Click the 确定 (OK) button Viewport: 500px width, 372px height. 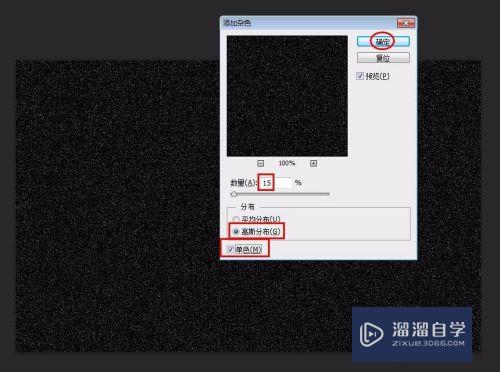(383, 42)
